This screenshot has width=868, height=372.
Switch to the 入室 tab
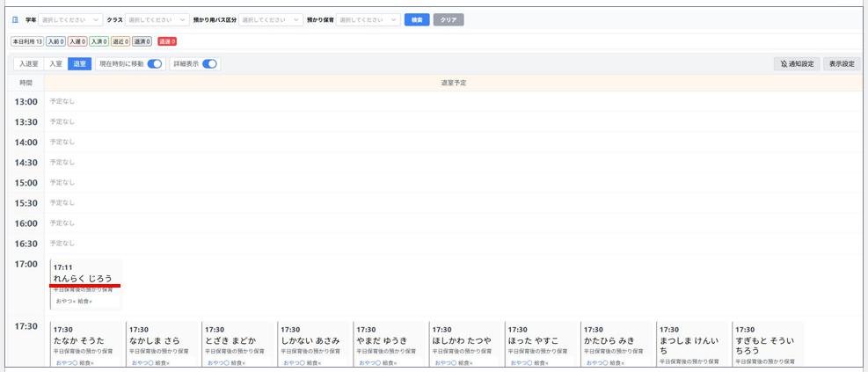55,64
